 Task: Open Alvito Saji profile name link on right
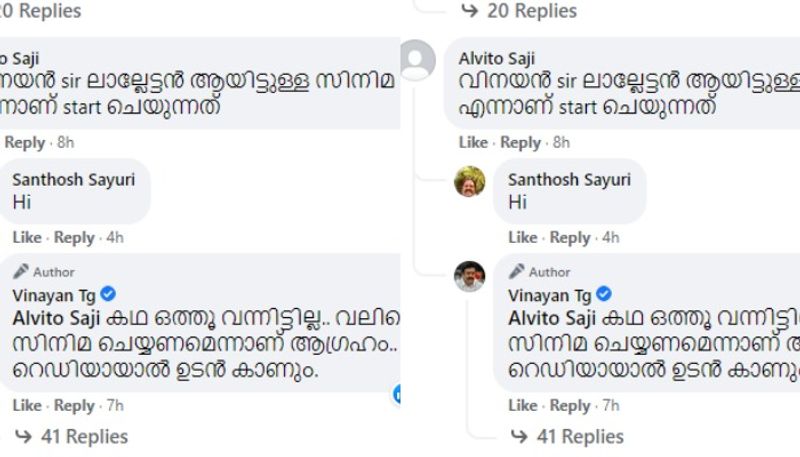click(x=497, y=58)
